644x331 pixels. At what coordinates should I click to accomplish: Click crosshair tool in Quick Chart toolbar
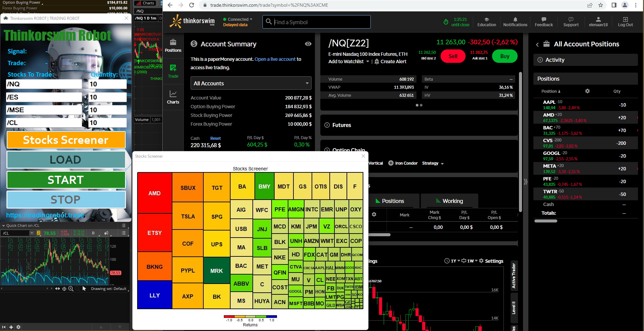[64, 289]
